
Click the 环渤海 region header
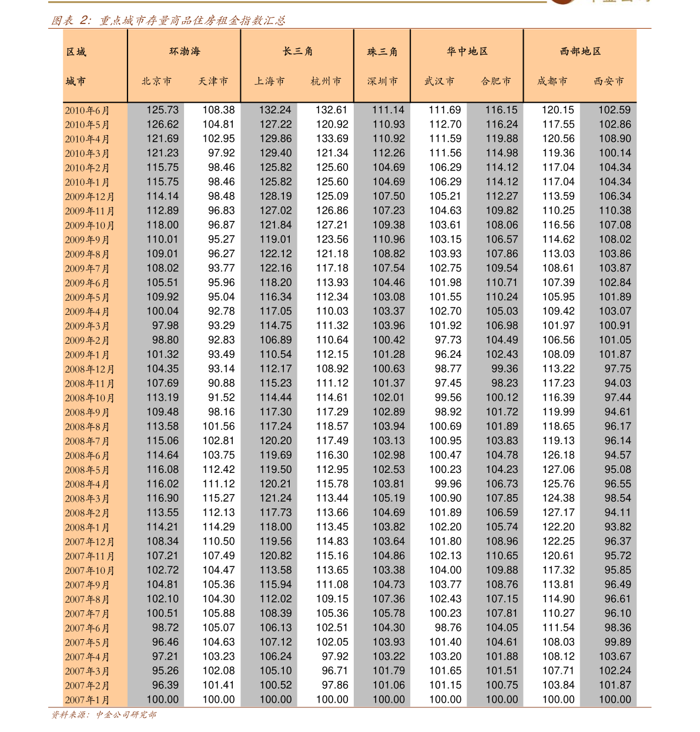[185, 51]
